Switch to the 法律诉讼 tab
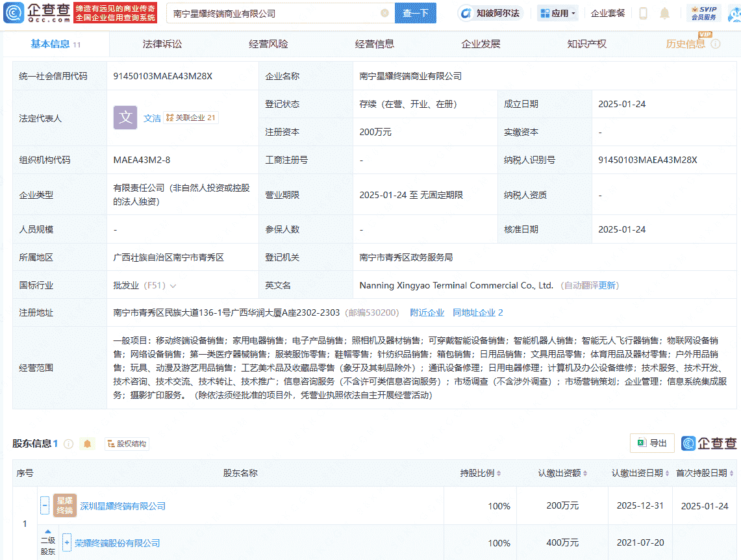Image resolution: width=741 pixels, height=560 pixels. tap(164, 44)
